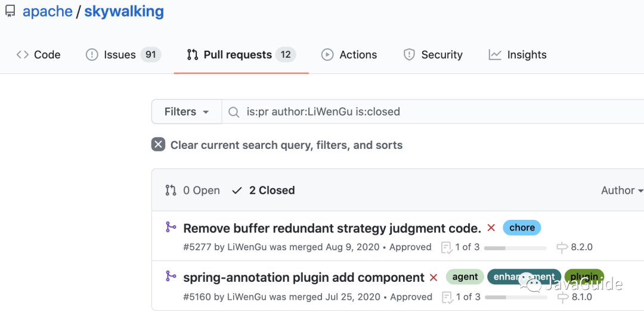Click the red X status icon on PR #5277

pyautogui.click(x=491, y=228)
